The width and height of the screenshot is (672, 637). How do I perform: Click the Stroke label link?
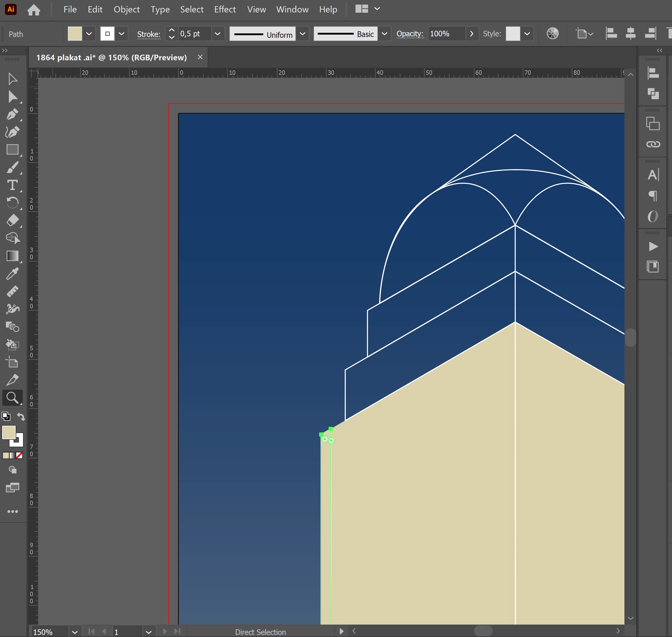148,34
